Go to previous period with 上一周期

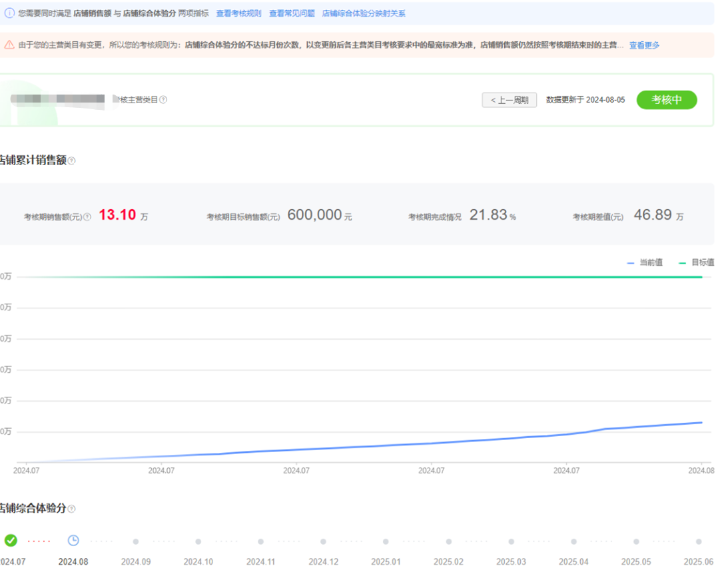pyautogui.click(x=509, y=100)
